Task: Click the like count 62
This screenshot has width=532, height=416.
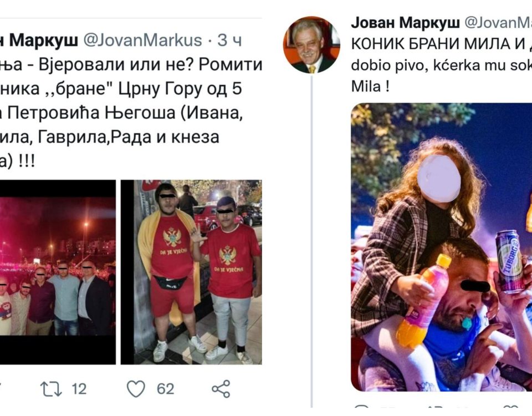Action: (165, 389)
